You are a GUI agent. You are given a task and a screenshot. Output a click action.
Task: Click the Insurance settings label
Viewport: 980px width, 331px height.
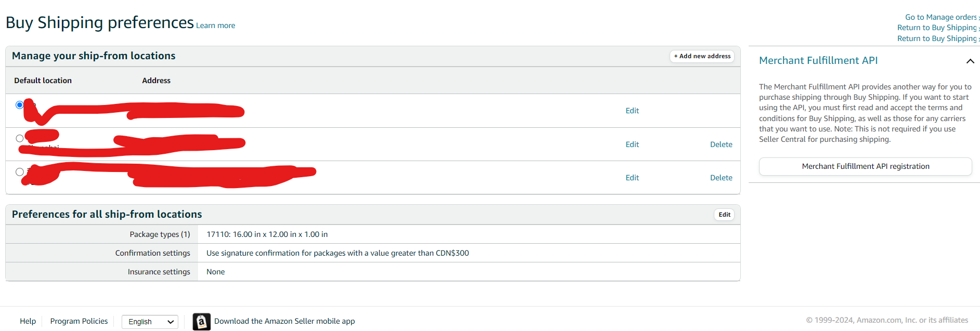[x=159, y=272]
